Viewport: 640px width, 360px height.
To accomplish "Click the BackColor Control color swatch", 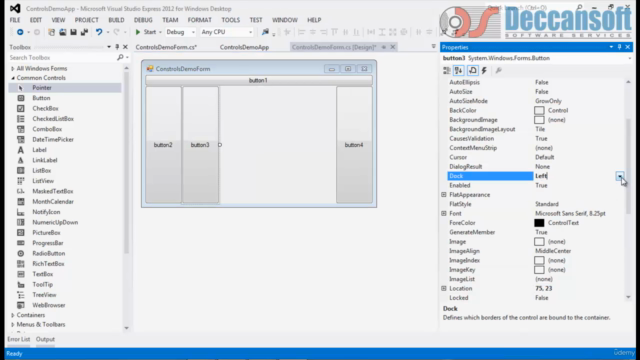I will tap(539, 110).
